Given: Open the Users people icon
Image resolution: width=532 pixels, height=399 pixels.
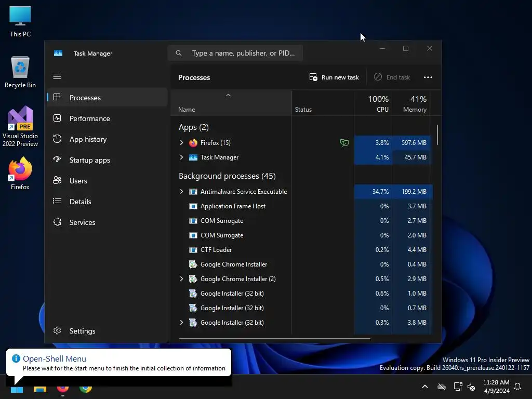Looking at the screenshot, I should point(57,180).
